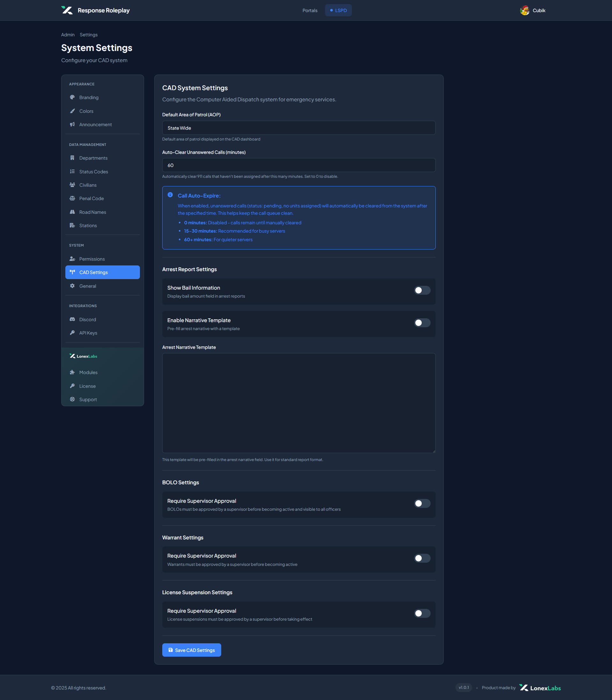Screen dimensions: 612x700
Task: Click the Response Roleplay title link
Action: [x=104, y=10]
